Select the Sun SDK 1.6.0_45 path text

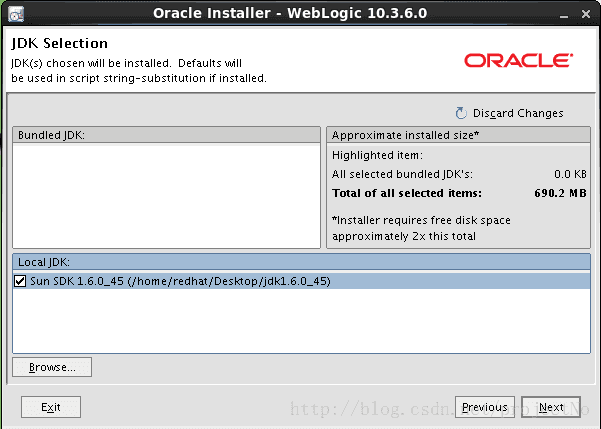click(x=180, y=281)
